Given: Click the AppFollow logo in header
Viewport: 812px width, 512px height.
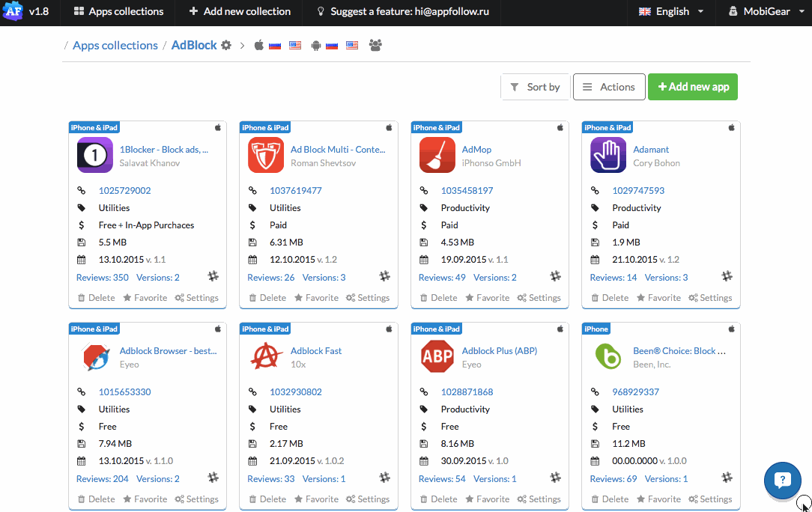Looking at the screenshot, I should 13,11.
